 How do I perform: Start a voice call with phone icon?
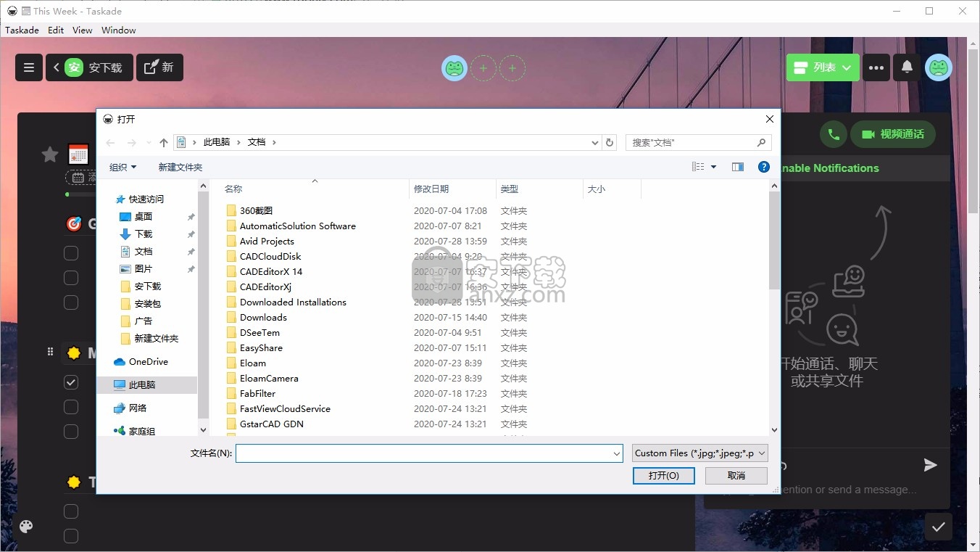coord(834,134)
